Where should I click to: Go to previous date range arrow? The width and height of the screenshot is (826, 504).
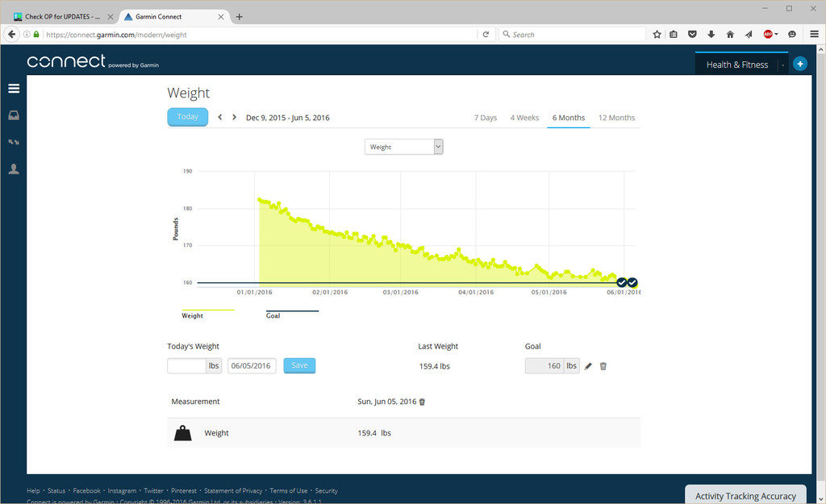220,117
